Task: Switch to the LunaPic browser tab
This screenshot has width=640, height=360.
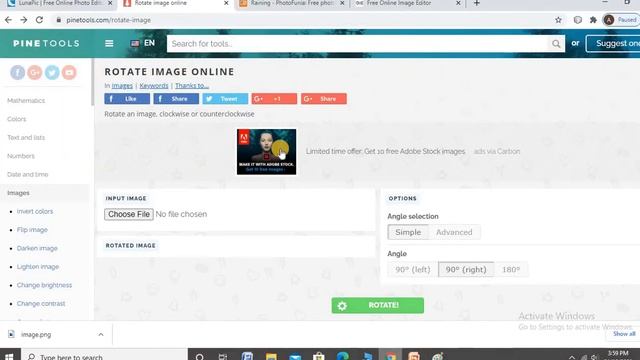Action: click(x=59, y=4)
